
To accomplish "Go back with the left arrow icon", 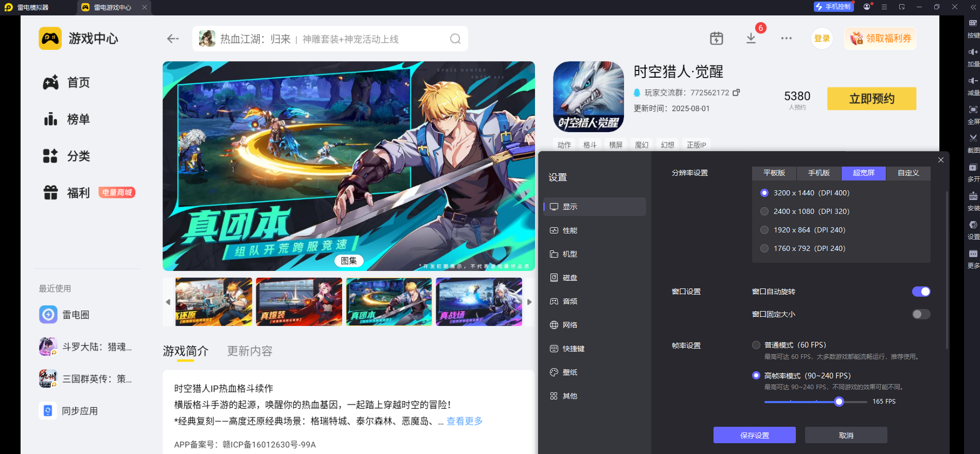I will point(173,39).
